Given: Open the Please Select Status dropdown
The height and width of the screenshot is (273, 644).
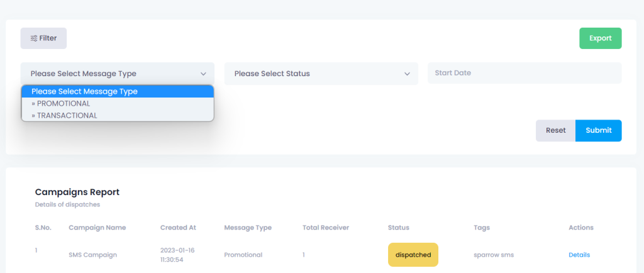Looking at the screenshot, I should click(321, 74).
